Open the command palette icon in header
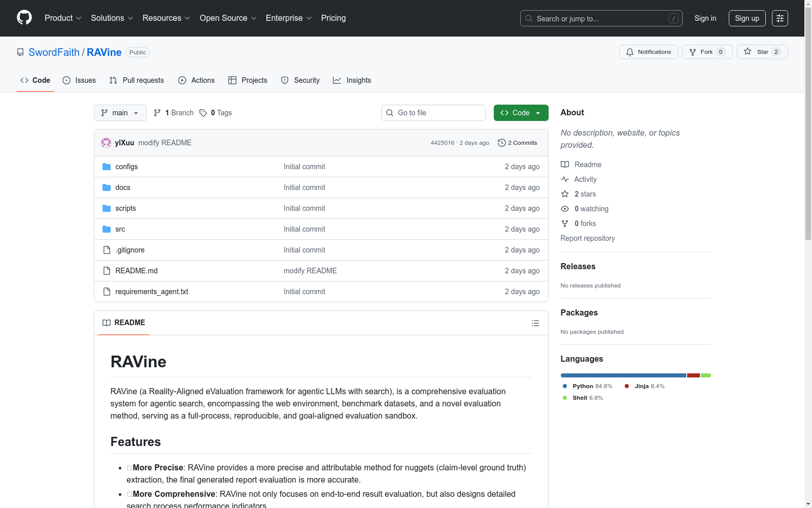 780,18
